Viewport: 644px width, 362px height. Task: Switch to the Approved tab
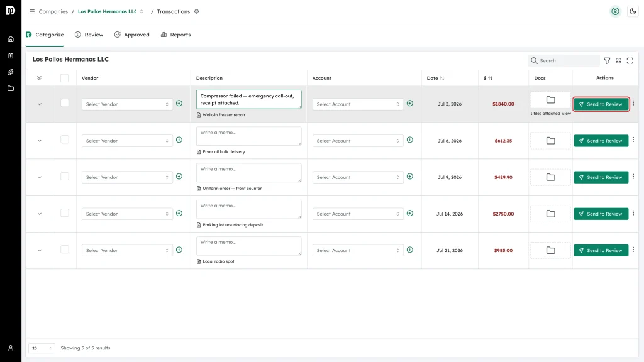click(x=132, y=35)
